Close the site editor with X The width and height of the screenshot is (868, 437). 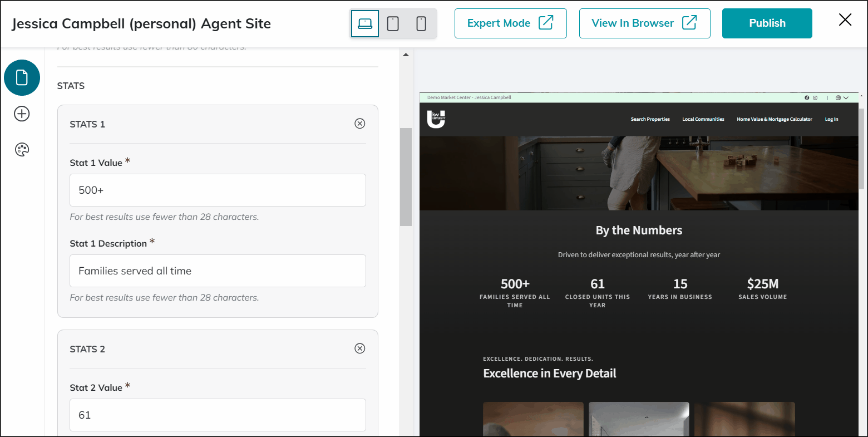pos(845,20)
